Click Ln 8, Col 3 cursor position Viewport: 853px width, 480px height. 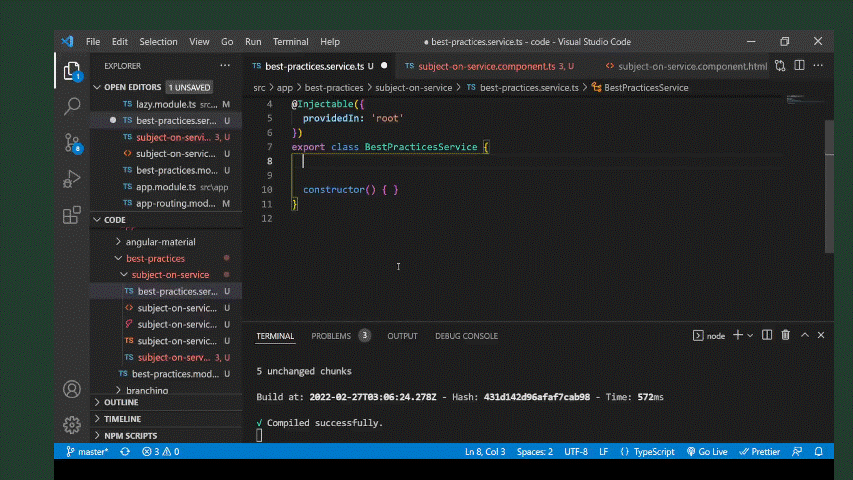[485, 452]
